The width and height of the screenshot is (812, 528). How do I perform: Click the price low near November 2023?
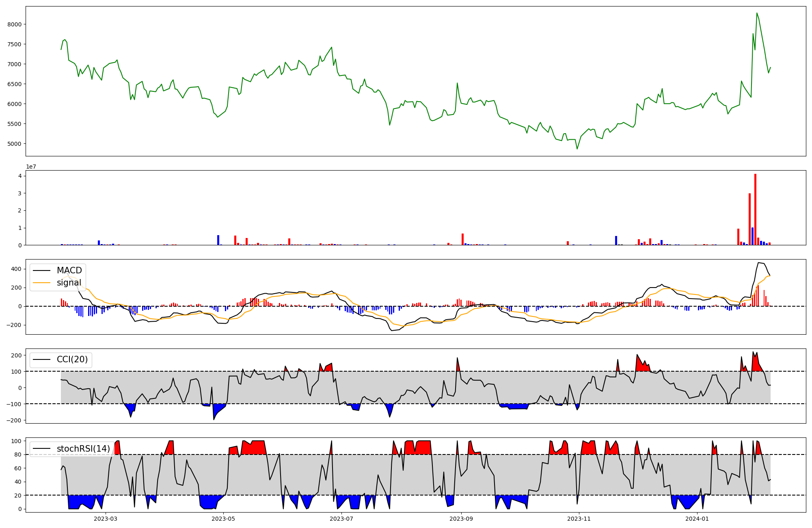577,149
